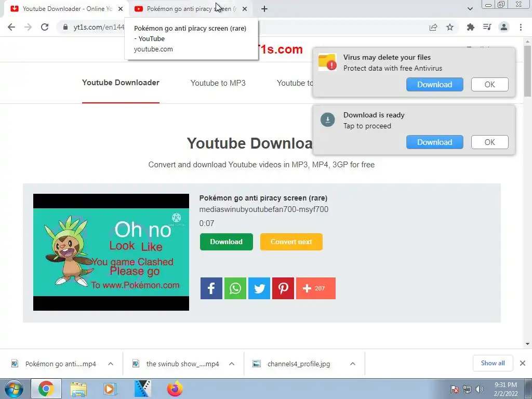Expand options for Pokémon go anti....mp4 download
This screenshot has height=399, width=532.
[111, 364]
